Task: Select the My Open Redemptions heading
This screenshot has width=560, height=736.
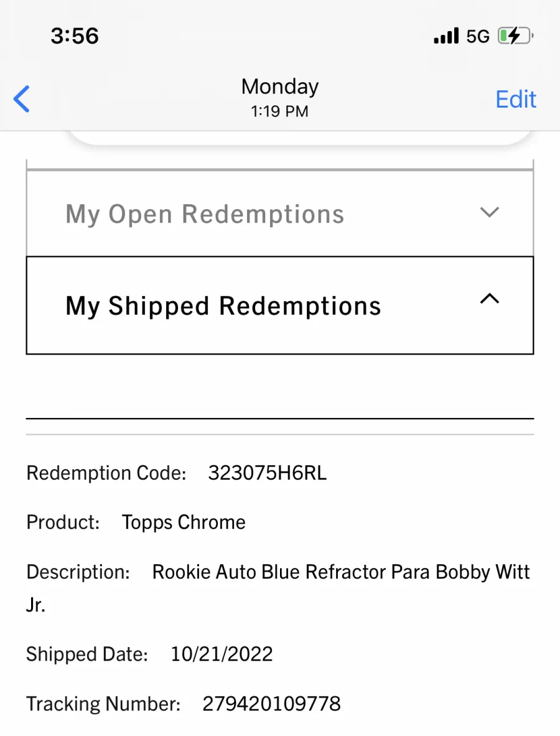Action: [x=205, y=214]
